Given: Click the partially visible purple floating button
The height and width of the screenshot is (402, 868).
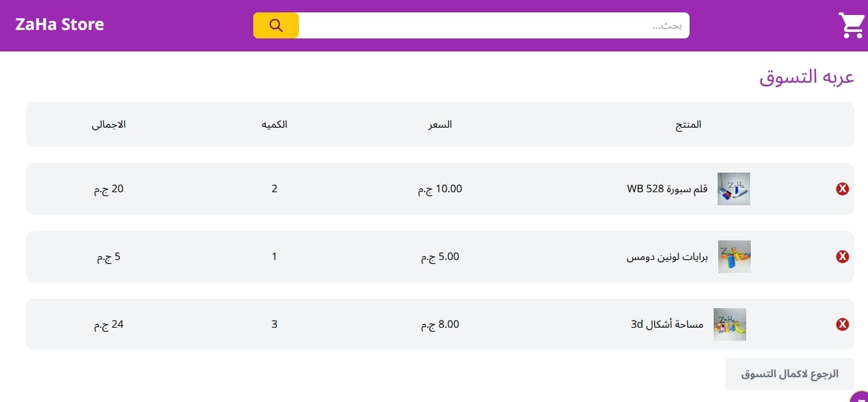Looking at the screenshot, I should tap(861, 397).
